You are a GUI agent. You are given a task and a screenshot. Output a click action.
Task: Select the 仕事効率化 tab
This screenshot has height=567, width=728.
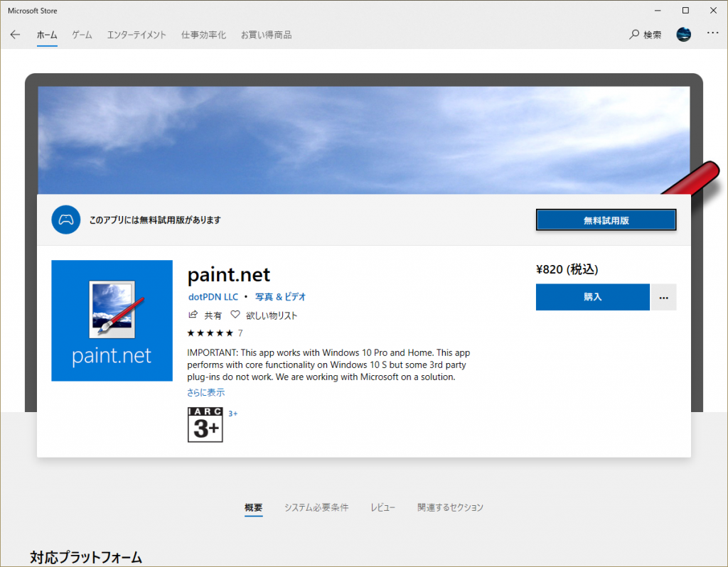(203, 35)
